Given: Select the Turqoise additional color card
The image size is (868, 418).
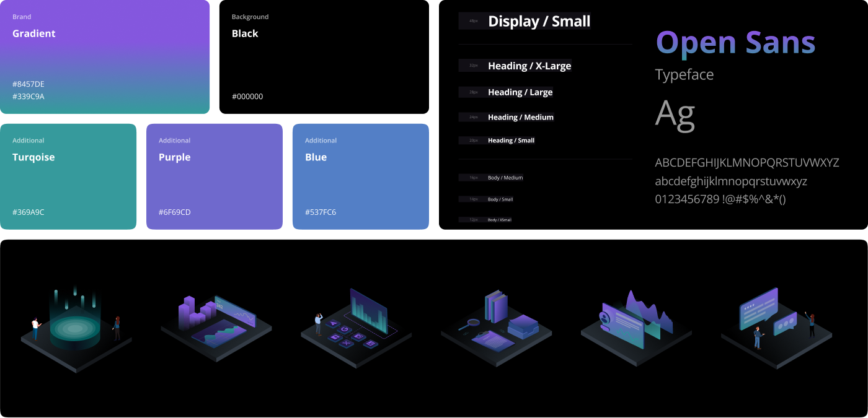Looking at the screenshot, I should click(68, 176).
